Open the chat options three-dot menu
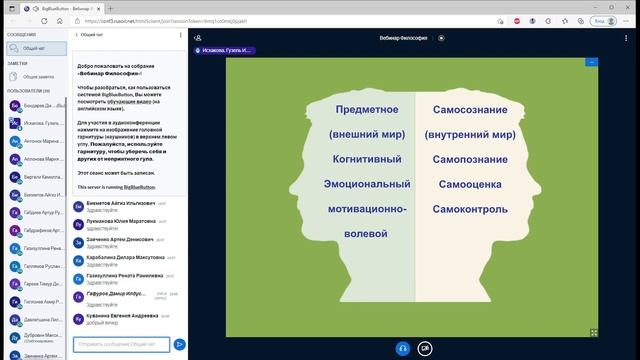Screen dimensions: 640x360 [180, 35]
